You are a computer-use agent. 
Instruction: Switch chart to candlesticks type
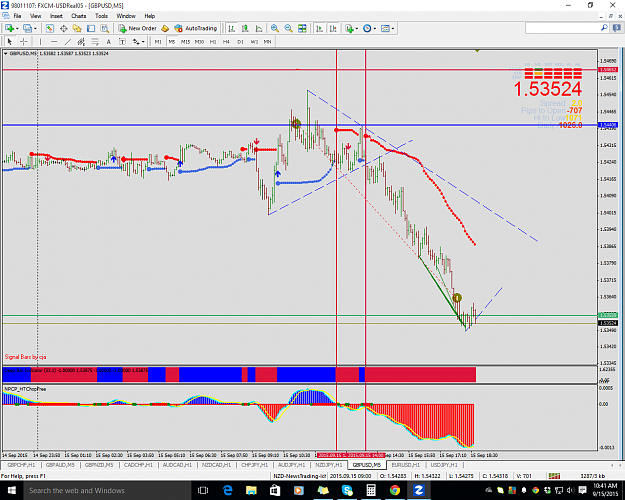click(245, 28)
